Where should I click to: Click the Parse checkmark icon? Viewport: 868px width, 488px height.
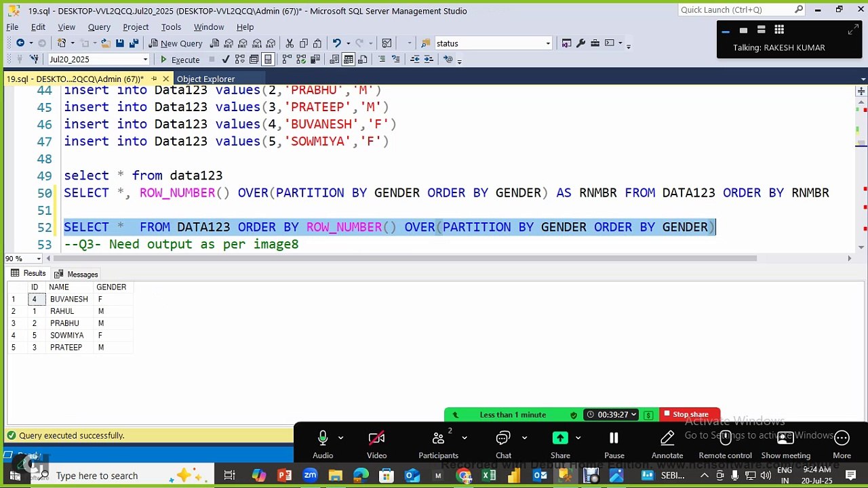pos(226,60)
